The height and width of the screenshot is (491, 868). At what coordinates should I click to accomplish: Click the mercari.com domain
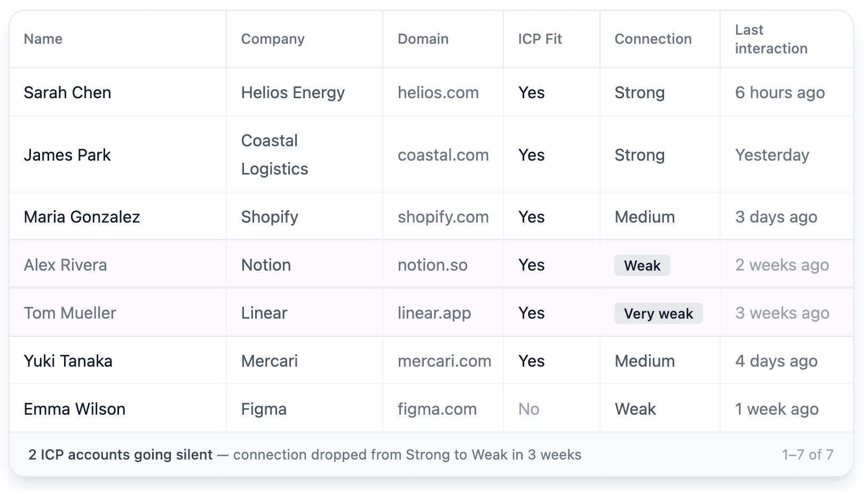point(444,361)
